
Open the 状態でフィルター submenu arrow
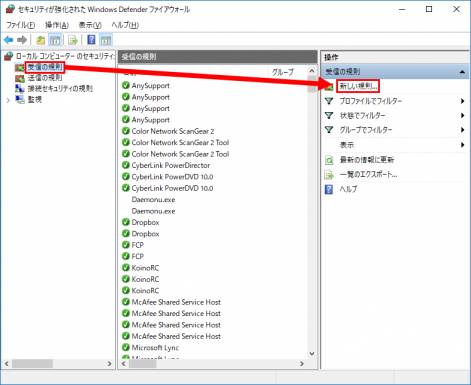click(x=462, y=115)
